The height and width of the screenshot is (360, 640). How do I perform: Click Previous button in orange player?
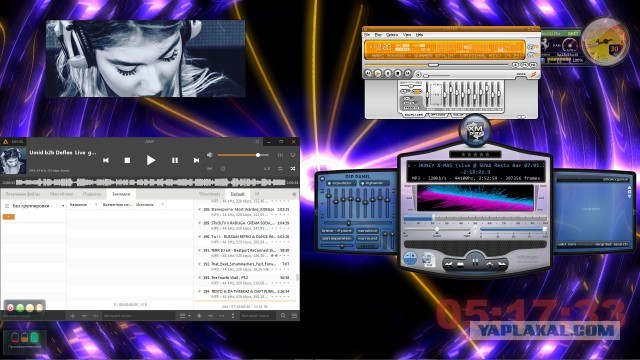tap(368, 73)
